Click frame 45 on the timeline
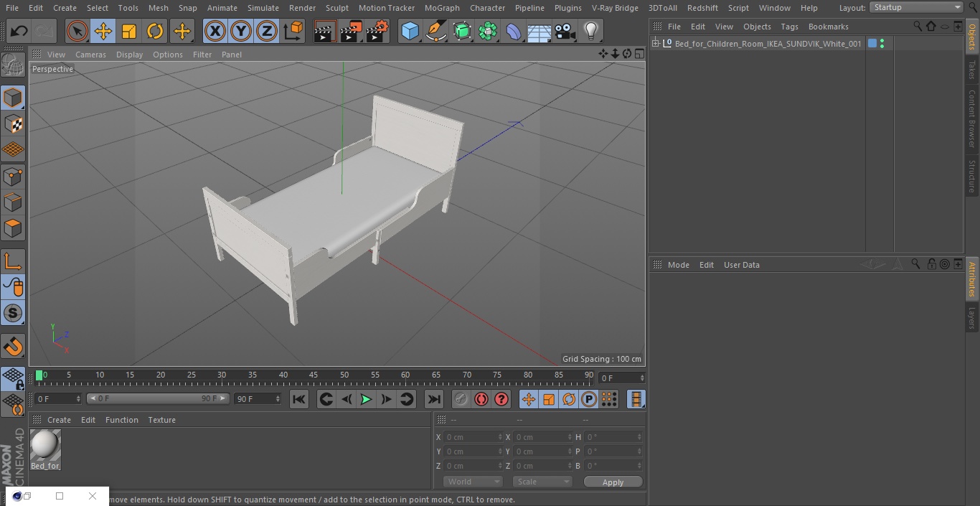980x506 pixels. click(314, 375)
